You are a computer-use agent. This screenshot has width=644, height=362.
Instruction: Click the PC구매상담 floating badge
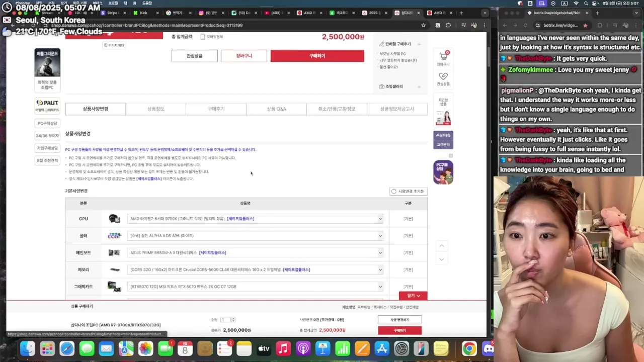pos(443,172)
